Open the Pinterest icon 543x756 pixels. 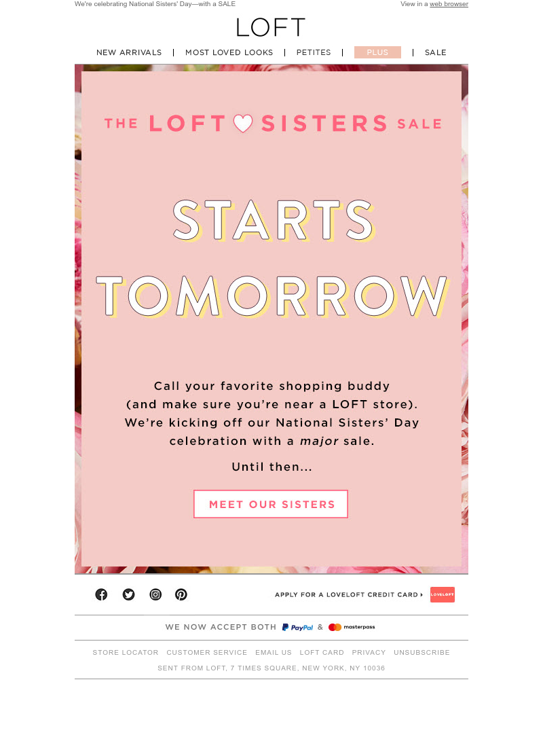pos(181,594)
